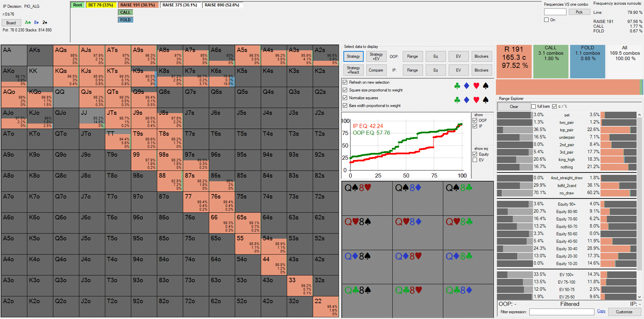Click the Clear button in Range Explorer
This screenshot has height=319, width=644.
(x=513, y=107)
